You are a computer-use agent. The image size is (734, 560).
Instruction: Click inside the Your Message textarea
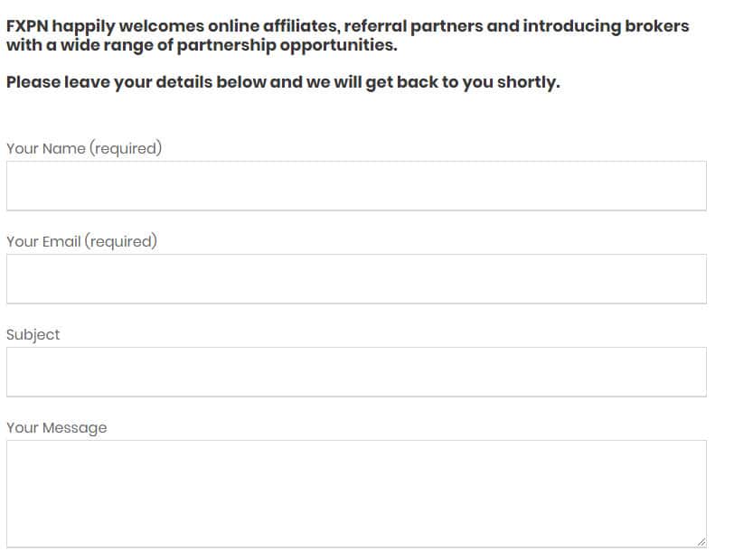(x=356, y=493)
